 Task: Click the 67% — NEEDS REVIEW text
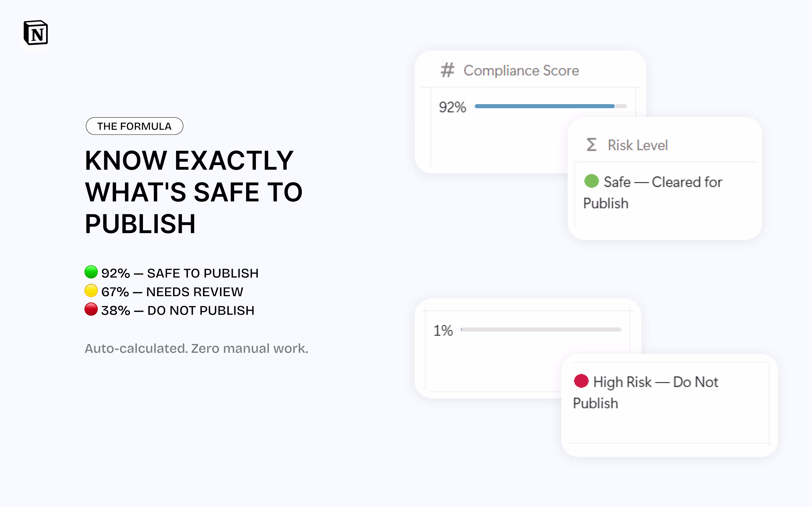(172, 292)
